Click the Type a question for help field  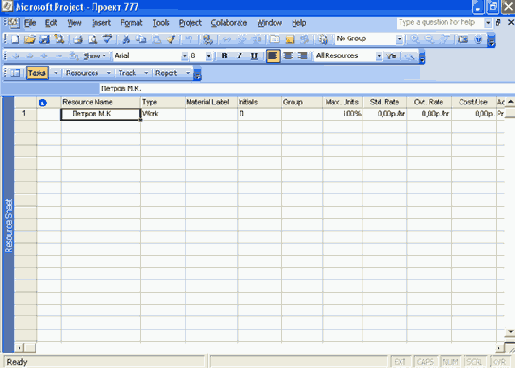tap(440, 23)
